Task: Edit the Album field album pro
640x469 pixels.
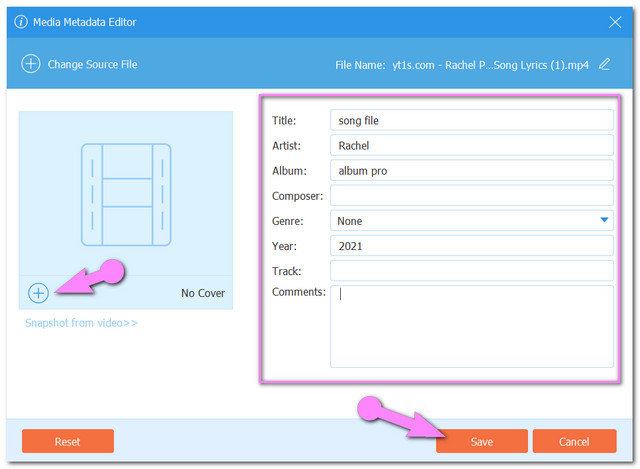Action: [471, 171]
